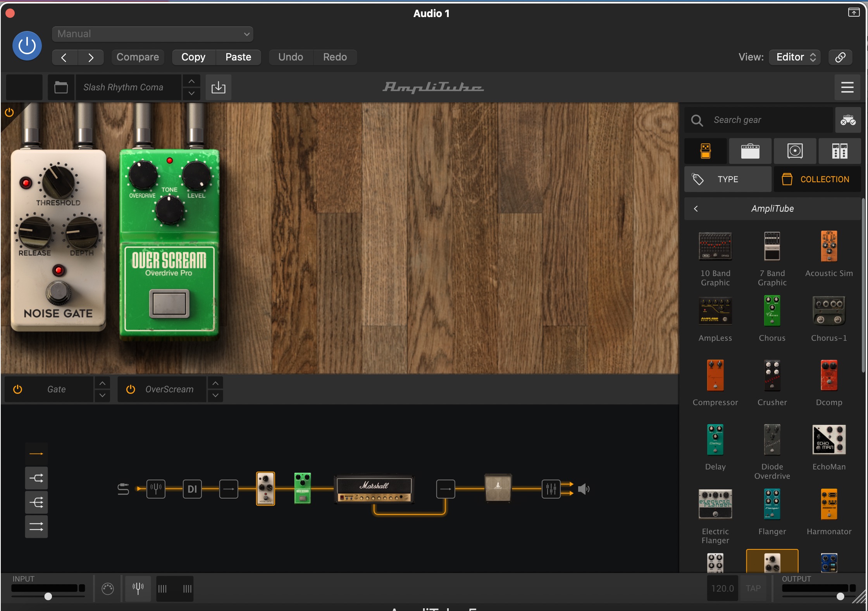Select the Electric Flanger pedal

click(x=715, y=516)
